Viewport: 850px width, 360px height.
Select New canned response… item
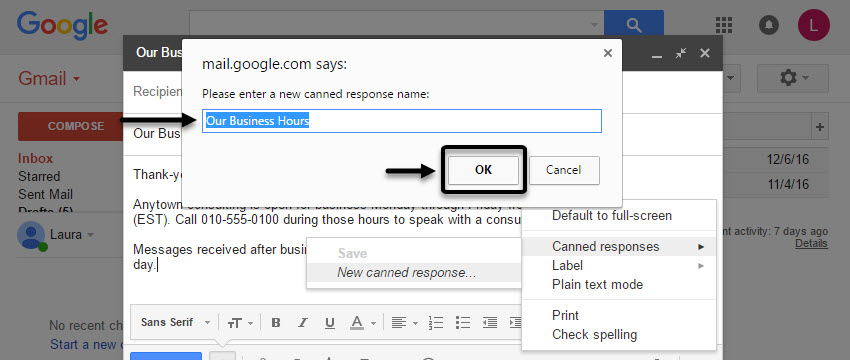[x=414, y=273]
